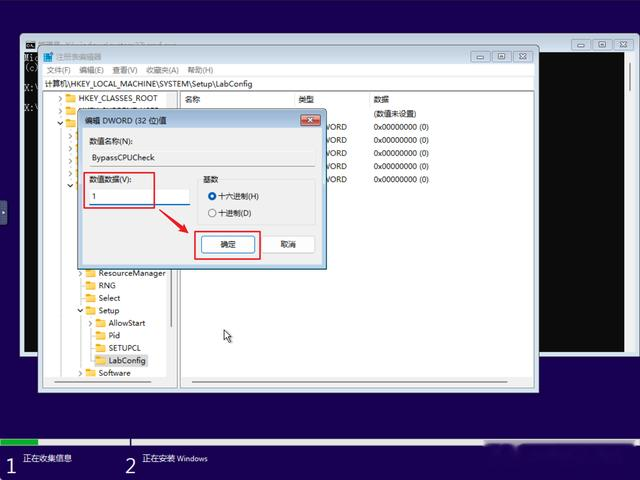The height and width of the screenshot is (480, 640).
Task: Click the LabConfig folder icon
Action: point(100,360)
